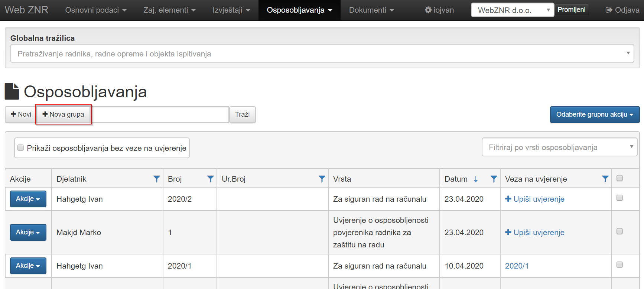Click the Odjava logout icon

click(609, 10)
